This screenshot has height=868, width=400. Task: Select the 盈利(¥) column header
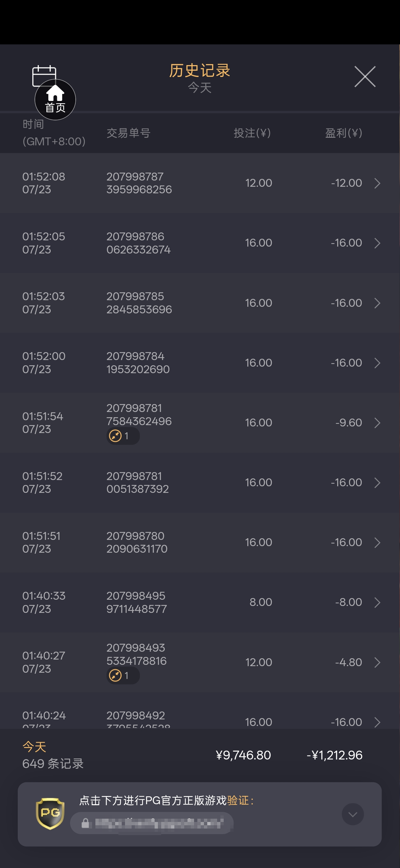click(344, 133)
